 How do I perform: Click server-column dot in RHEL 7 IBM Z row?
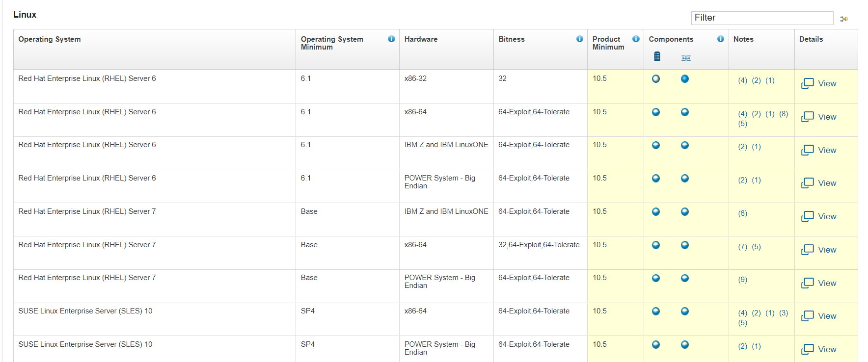pos(656,211)
